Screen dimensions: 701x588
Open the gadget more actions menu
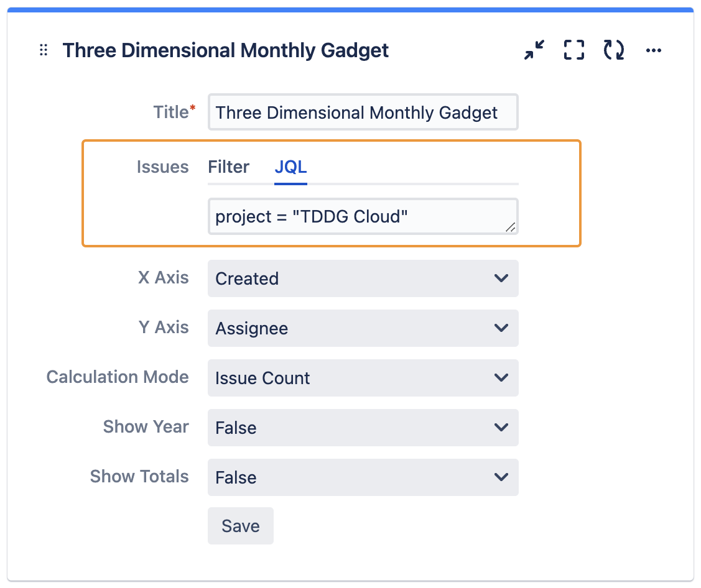point(654,50)
